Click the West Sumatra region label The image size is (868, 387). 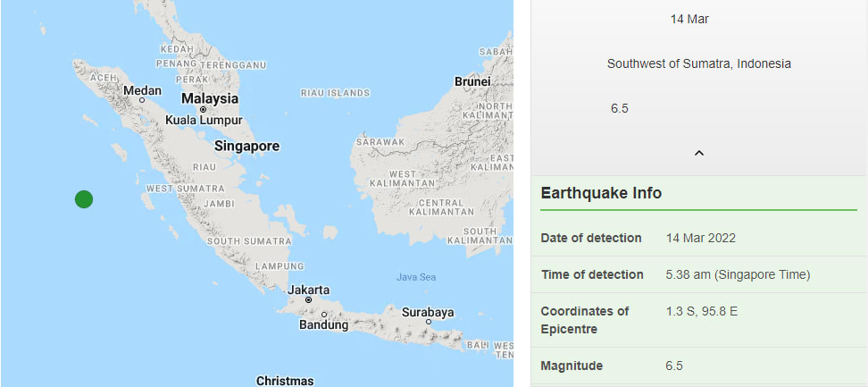pyautogui.click(x=185, y=189)
